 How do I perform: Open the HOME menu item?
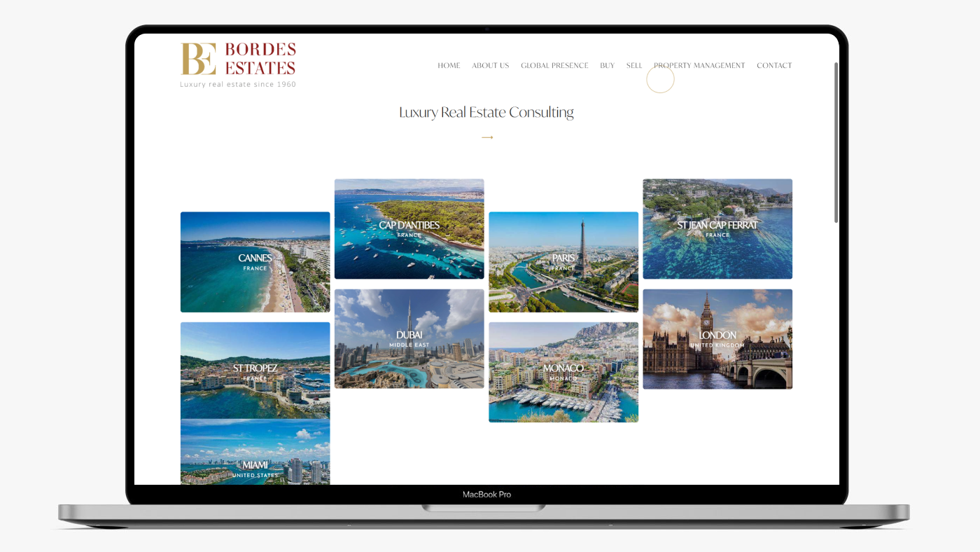pyautogui.click(x=449, y=65)
